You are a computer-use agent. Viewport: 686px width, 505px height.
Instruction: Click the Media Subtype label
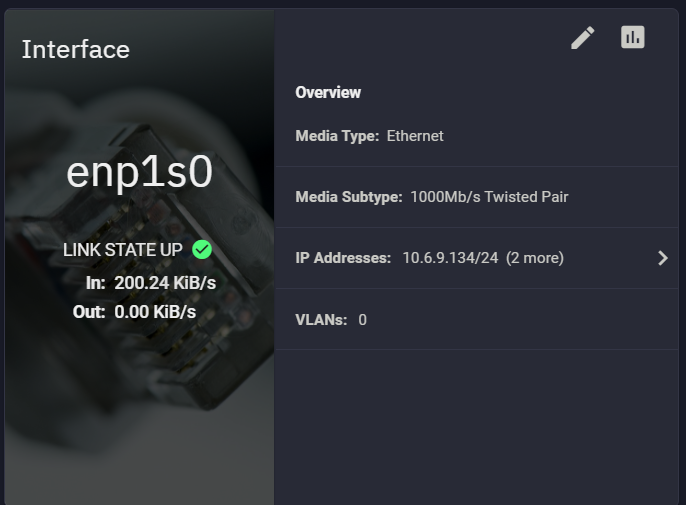click(349, 197)
